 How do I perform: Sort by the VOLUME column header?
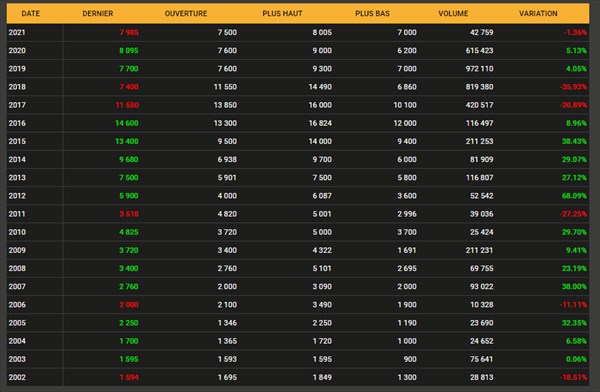tap(453, 13)
